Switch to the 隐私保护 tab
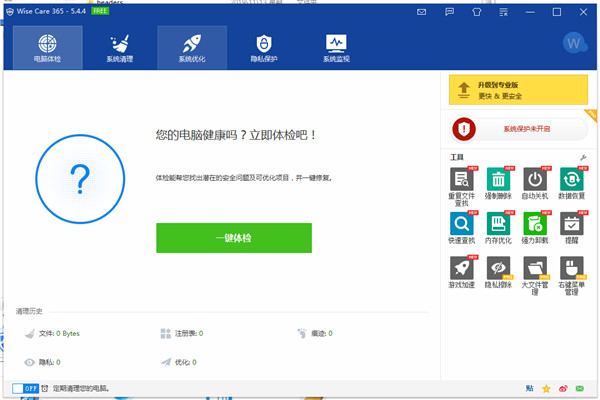The image size is (600, 400). [x=263, y=47]
